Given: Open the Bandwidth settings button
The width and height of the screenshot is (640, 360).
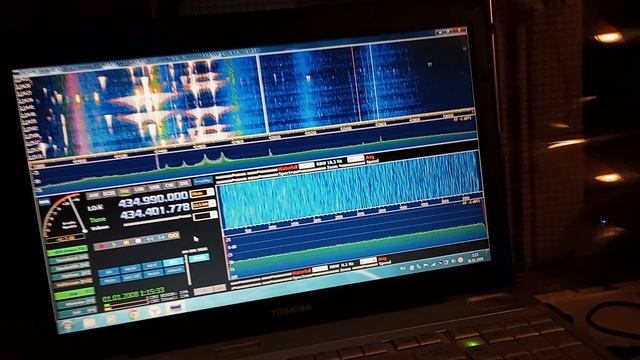Looking at the screenshot, I should [71, 267].
